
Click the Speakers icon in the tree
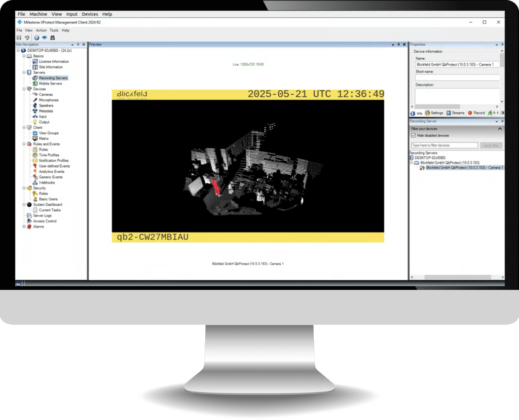coord(35,105)
